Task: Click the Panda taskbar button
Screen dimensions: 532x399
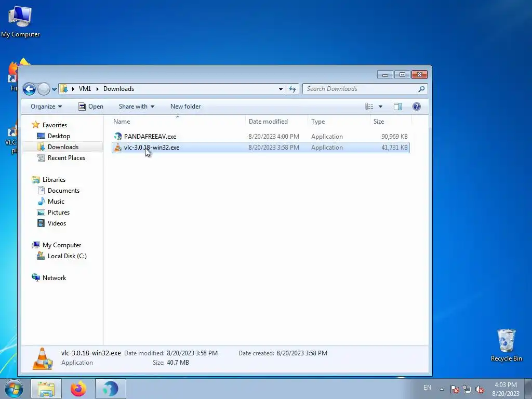Action: 111,389
